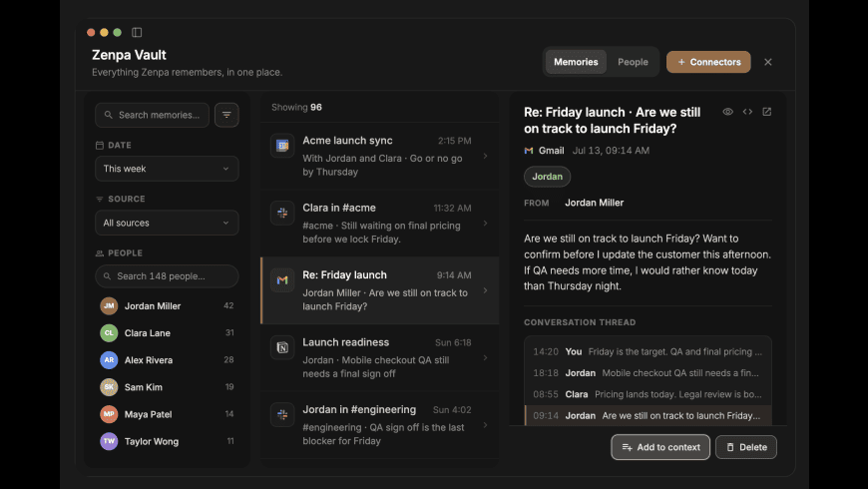This screenshot has width=868, height=489.
Task: Click the calendar icon of Acme launch sync
Action: point(282,146)
